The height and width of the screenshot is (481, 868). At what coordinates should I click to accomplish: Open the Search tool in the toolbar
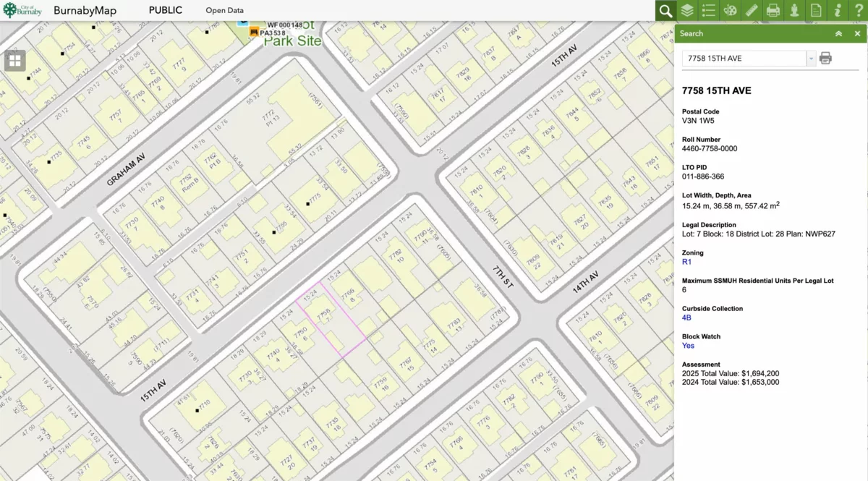(x=665, y=11)
